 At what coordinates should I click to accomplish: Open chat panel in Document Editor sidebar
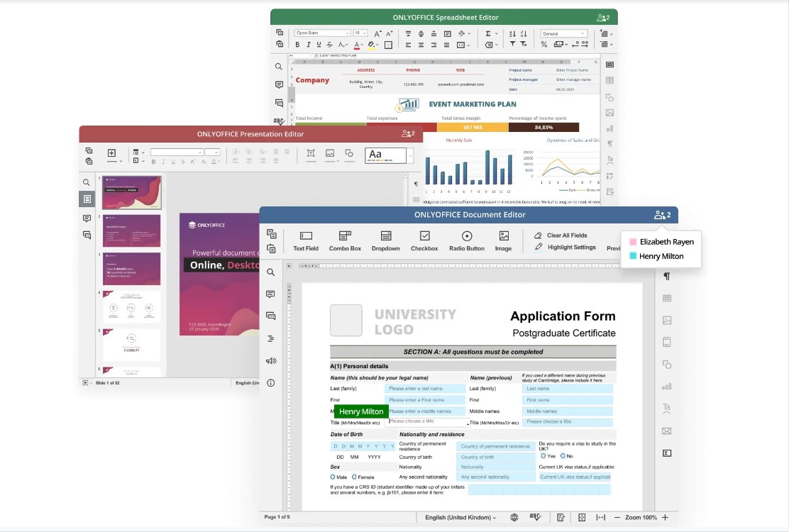[271, 316]
